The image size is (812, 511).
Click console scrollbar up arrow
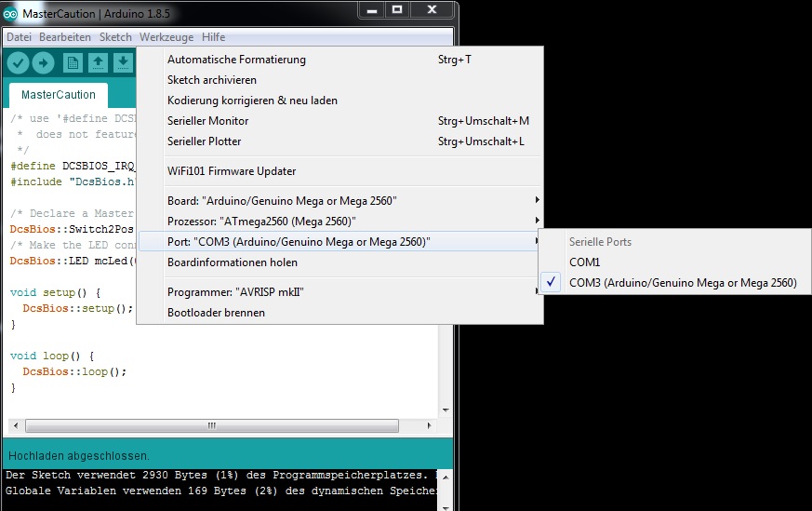tap(446, 477)
